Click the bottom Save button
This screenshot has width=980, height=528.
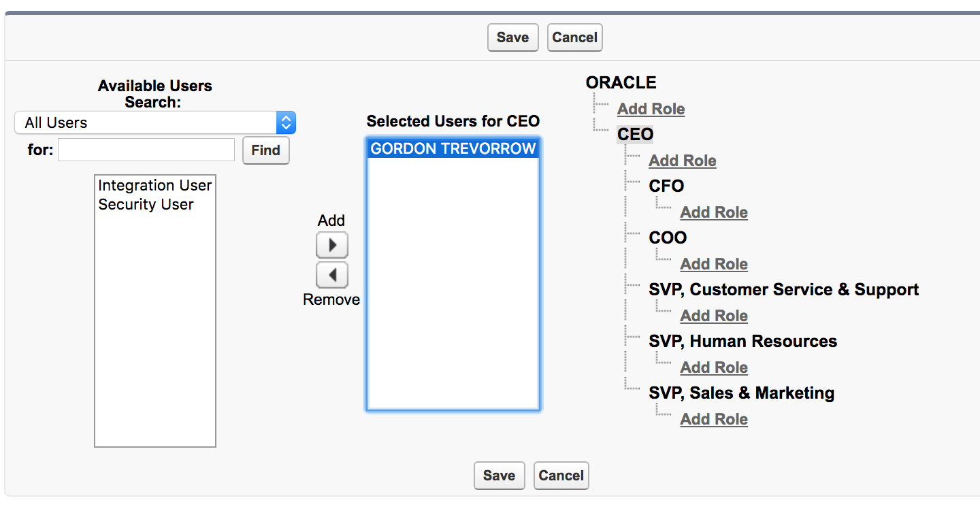499,476
